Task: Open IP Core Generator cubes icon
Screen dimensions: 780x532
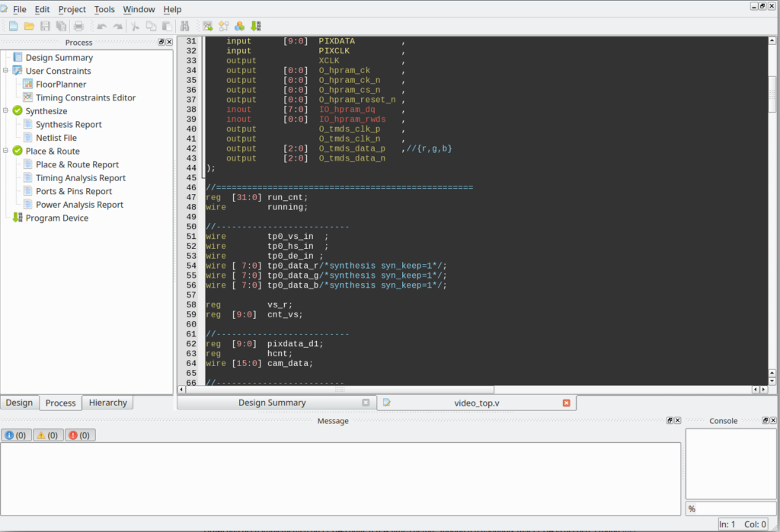Action: tap(240, 27)
